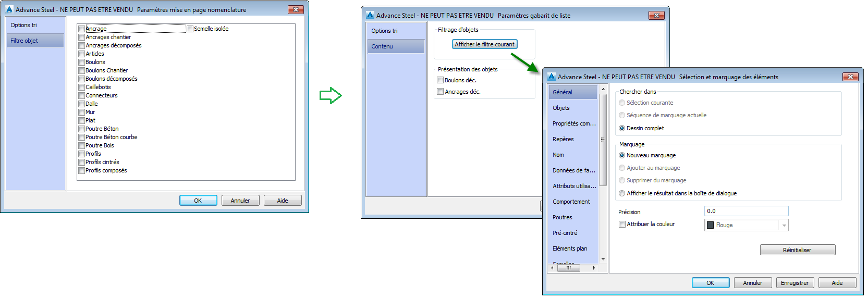Screen dimensions: 868x299
Task: Open the Poutres category
Action: point(573,217)
